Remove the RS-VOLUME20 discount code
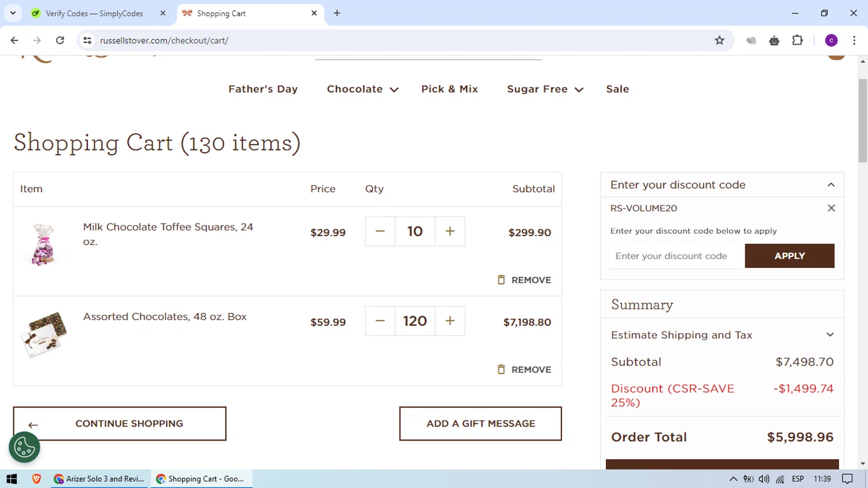The width and height of the screenshot is (868, 488). tap(831, 208)
